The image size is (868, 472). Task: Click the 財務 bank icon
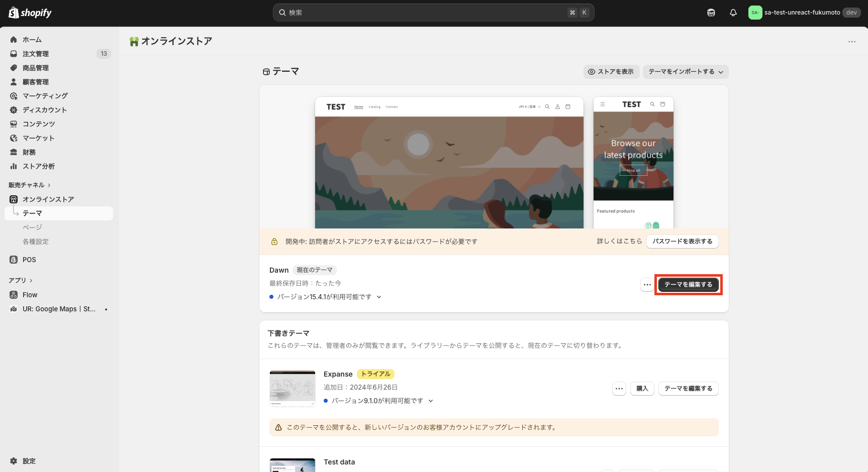click(14, 152)
